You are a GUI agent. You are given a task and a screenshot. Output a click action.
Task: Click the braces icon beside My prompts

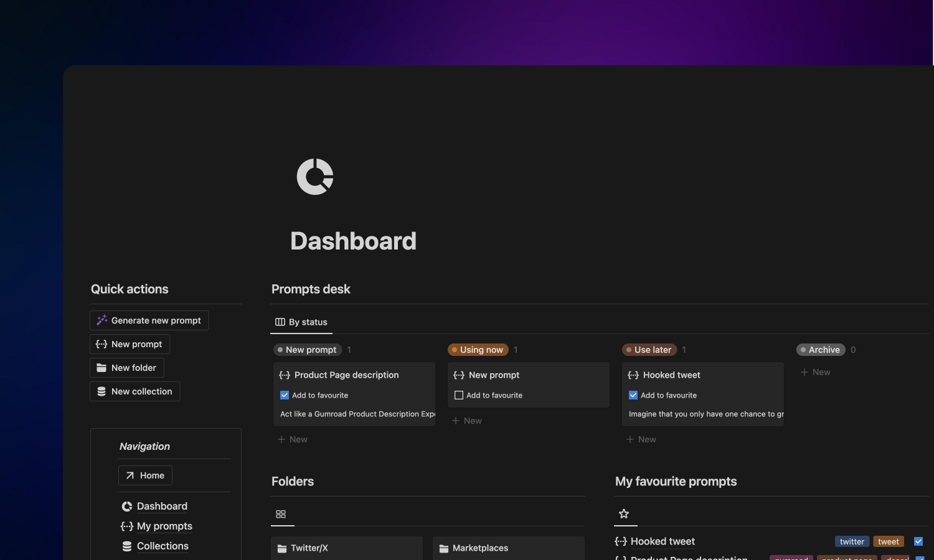tap(127, 526)
